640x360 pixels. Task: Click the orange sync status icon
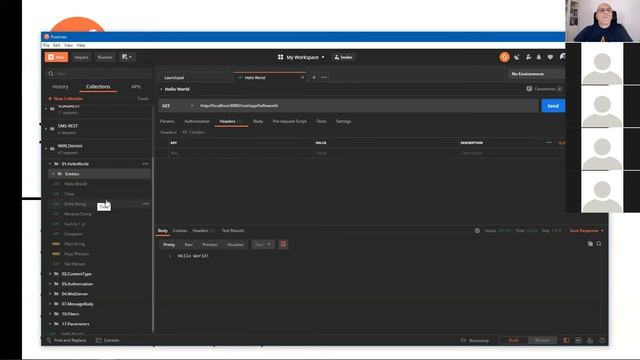tap(504, 57)
